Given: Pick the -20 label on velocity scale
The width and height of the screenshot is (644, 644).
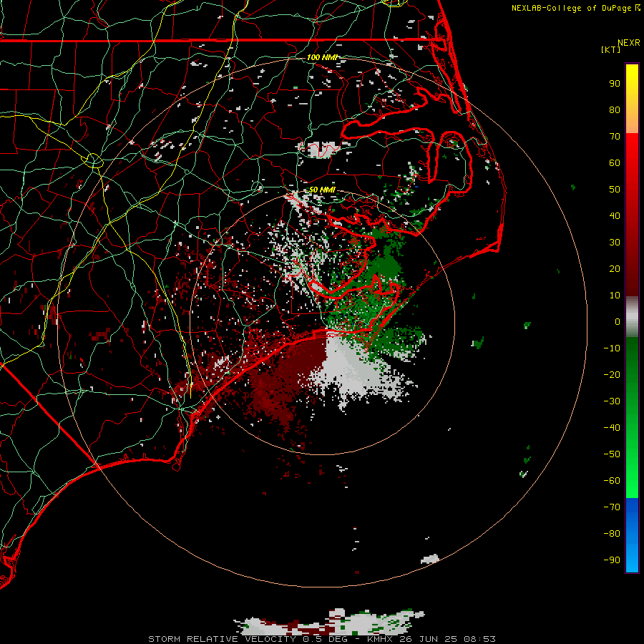Looking at the screenshot, I should pos(612,374).
